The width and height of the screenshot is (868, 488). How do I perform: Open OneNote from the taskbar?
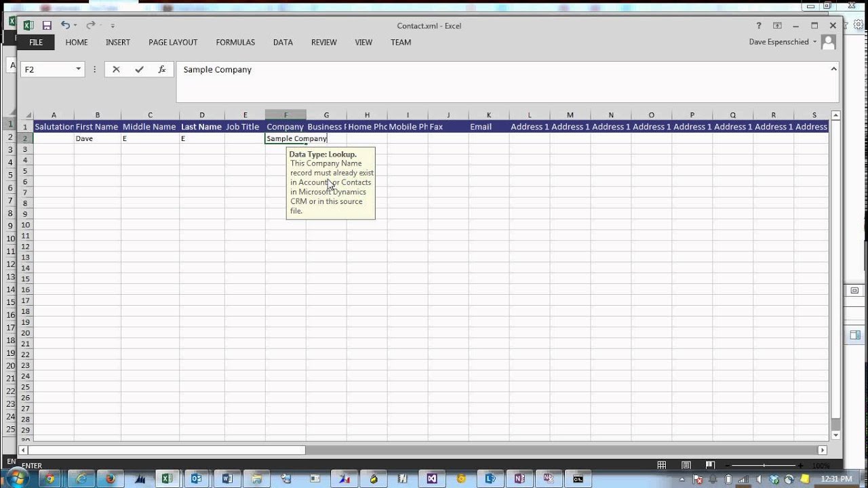click(519, 479)
